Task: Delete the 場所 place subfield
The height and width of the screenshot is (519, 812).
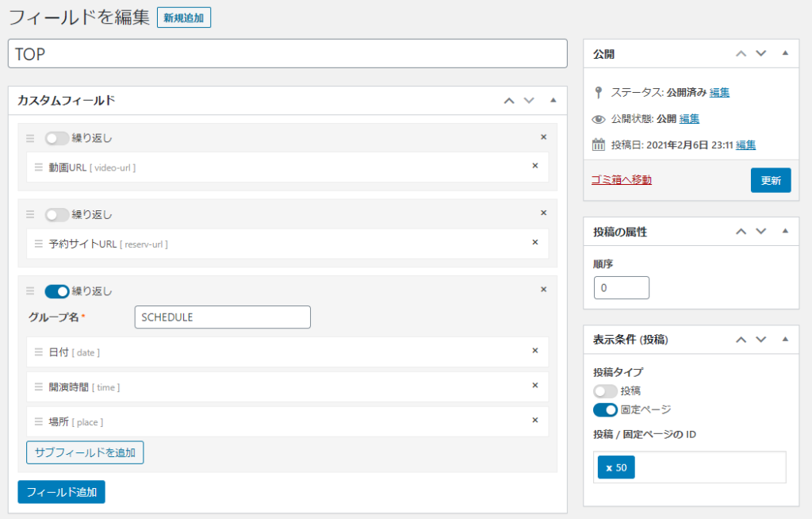Action: tap(534, 420)
